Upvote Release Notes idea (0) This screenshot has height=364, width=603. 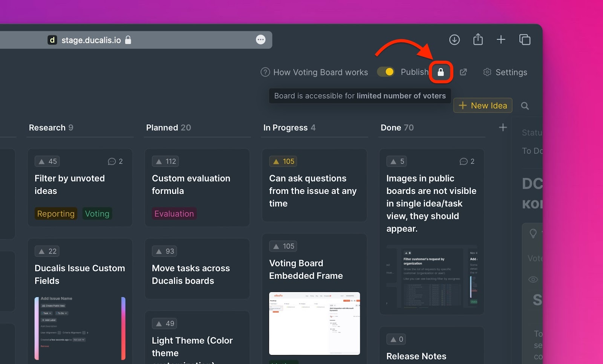click(x=396, y=339)
